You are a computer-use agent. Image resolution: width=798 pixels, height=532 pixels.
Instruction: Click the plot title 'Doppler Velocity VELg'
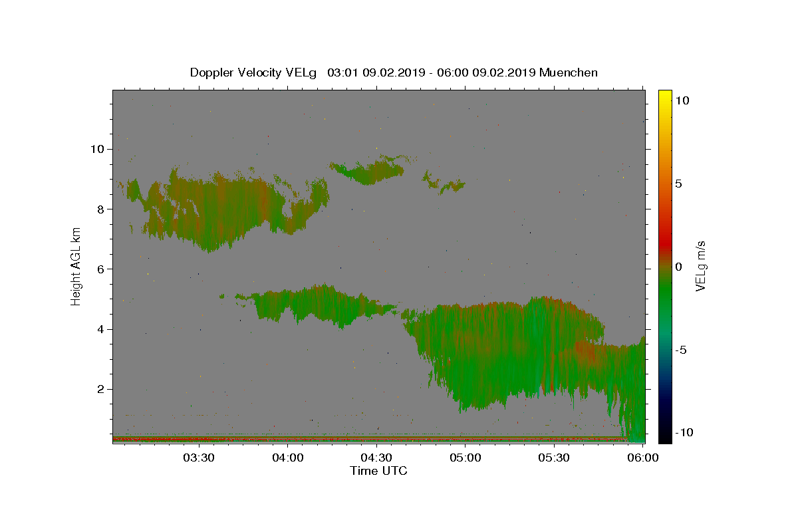coord(253,72)
